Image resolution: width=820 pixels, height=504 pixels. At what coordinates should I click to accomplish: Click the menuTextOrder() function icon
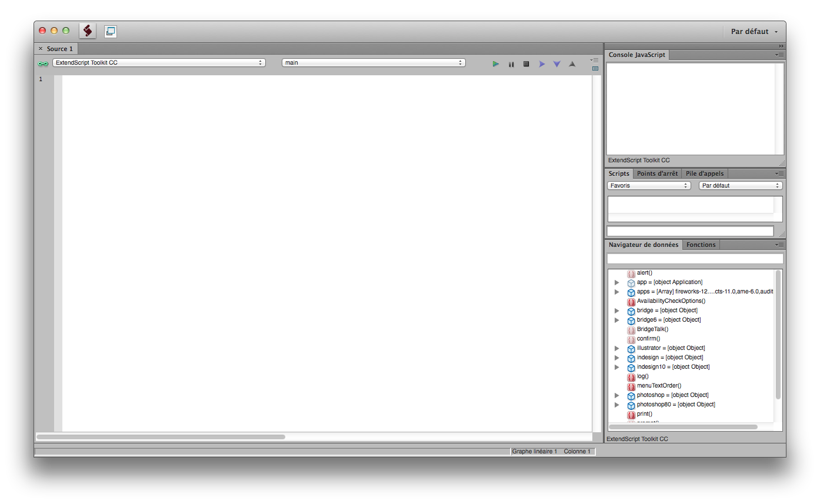coord(631,386)
